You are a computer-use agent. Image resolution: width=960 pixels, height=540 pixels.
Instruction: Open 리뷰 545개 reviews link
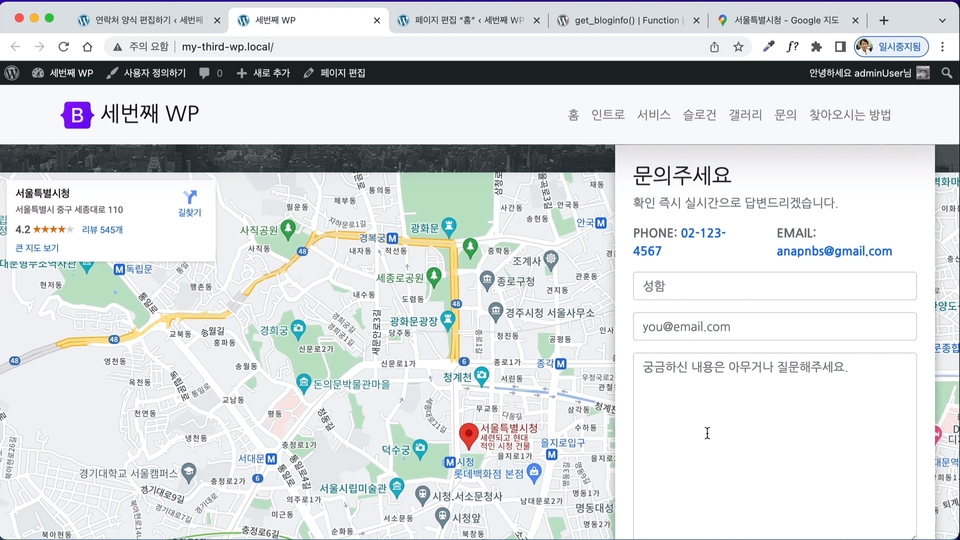[x=102, y=230]
